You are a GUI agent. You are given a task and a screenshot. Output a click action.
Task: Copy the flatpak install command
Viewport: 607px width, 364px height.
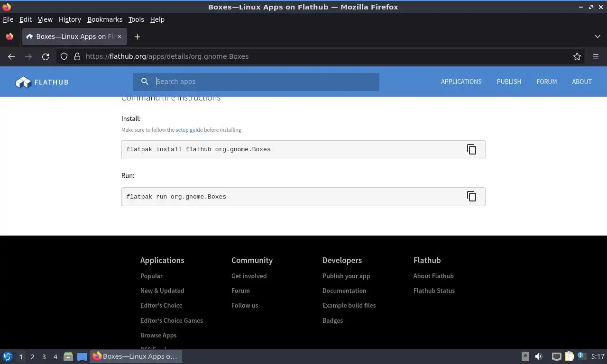471,149
